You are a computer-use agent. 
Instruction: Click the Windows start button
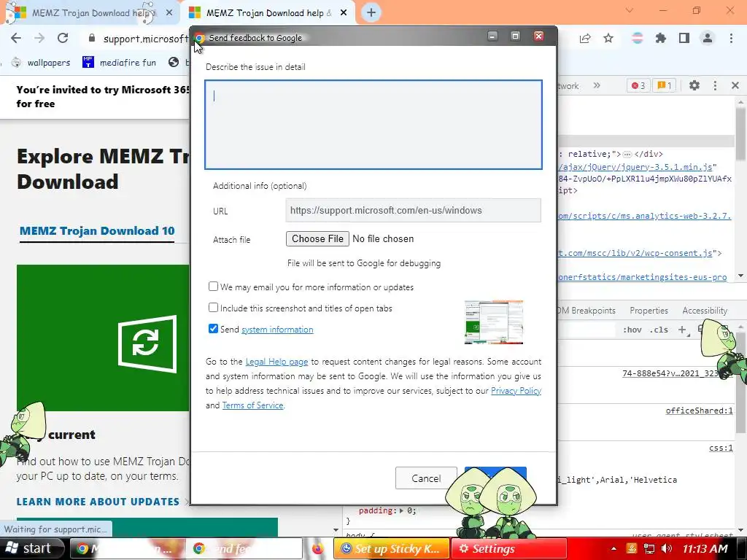[31, 548]
